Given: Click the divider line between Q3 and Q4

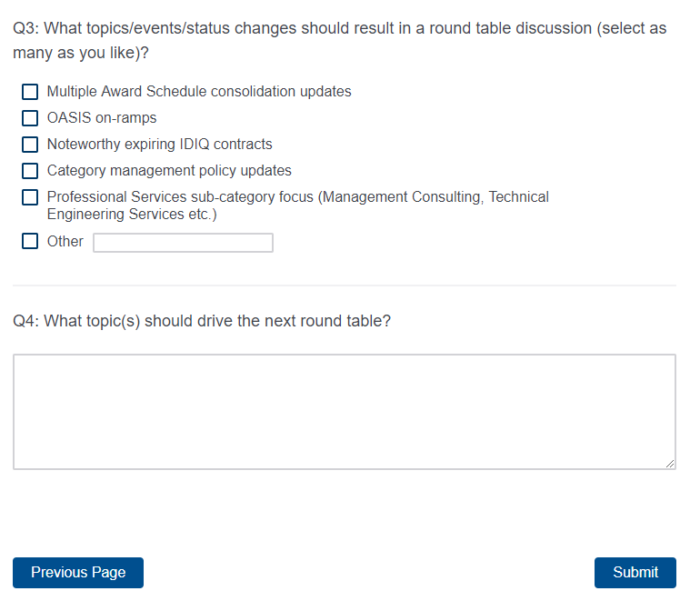Looking at the screenshot, I should click(344, 285).
